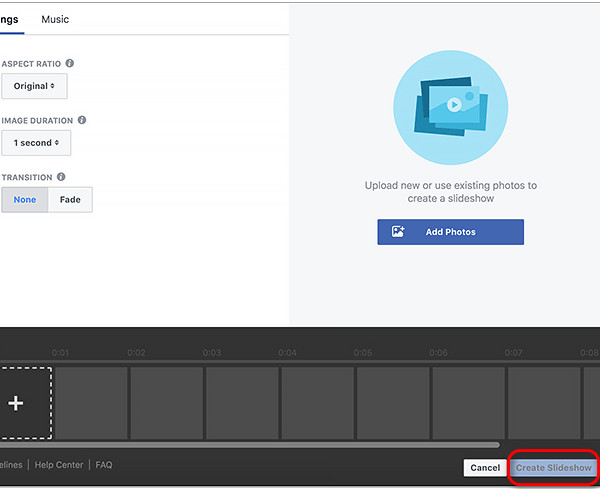The image size is (600, 489).
Task: Click the photo icon on Add Photos
Action: [398, 232]
